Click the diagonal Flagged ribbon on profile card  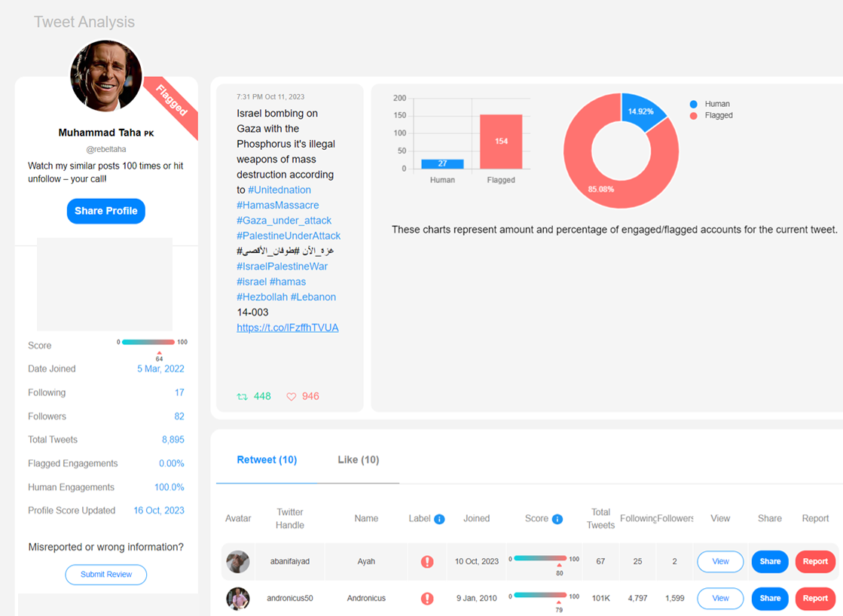tap(172, 100)
